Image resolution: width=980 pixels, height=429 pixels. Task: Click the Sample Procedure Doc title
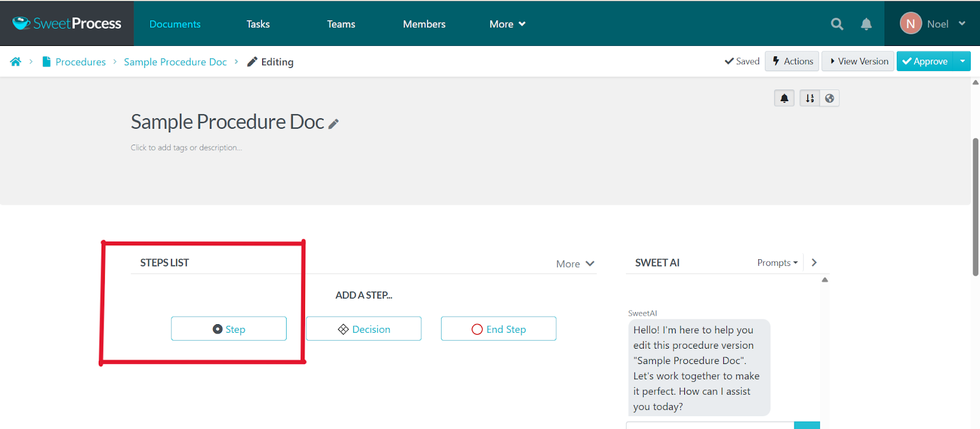coord(227,122)
